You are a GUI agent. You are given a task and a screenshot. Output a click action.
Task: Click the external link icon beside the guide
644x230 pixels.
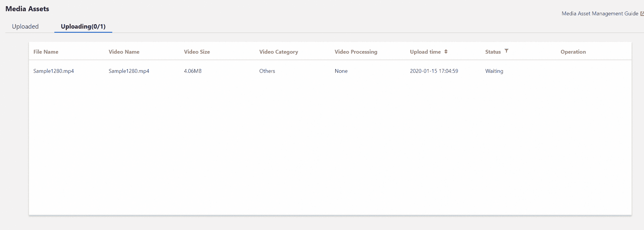(x=642, y=14)
